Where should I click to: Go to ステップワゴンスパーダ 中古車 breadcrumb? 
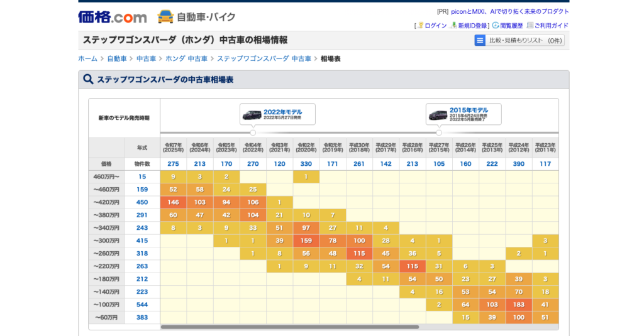click(x=264, y=58)
